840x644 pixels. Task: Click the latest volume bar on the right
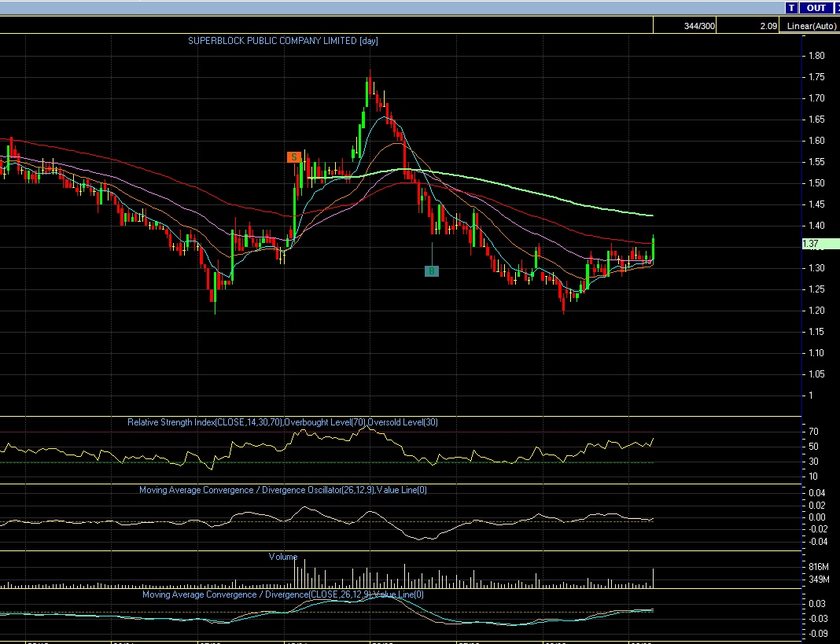coord(653,578)
